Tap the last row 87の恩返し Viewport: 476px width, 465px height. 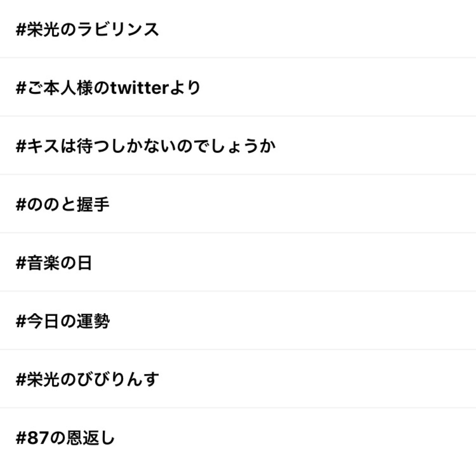click(65, 438)
